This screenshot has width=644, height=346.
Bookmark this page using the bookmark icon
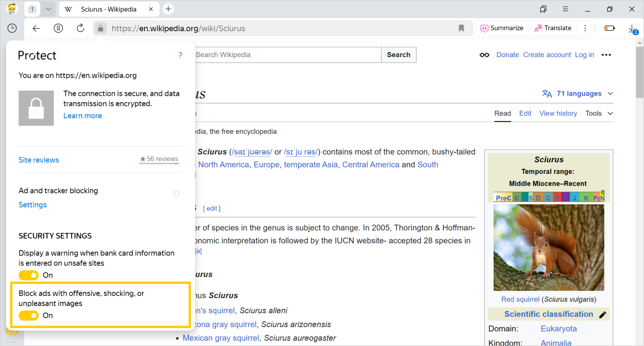coord(461,28)
